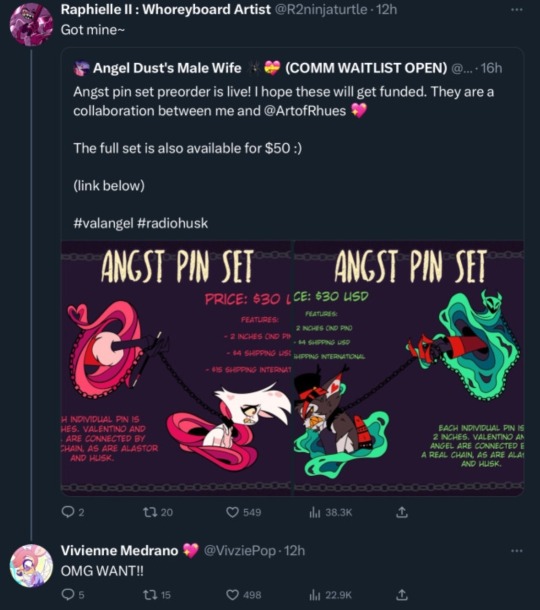Like Vivienne Medrano's reply with 498 likes
The image size is (540, 610).
pos(244,595)
